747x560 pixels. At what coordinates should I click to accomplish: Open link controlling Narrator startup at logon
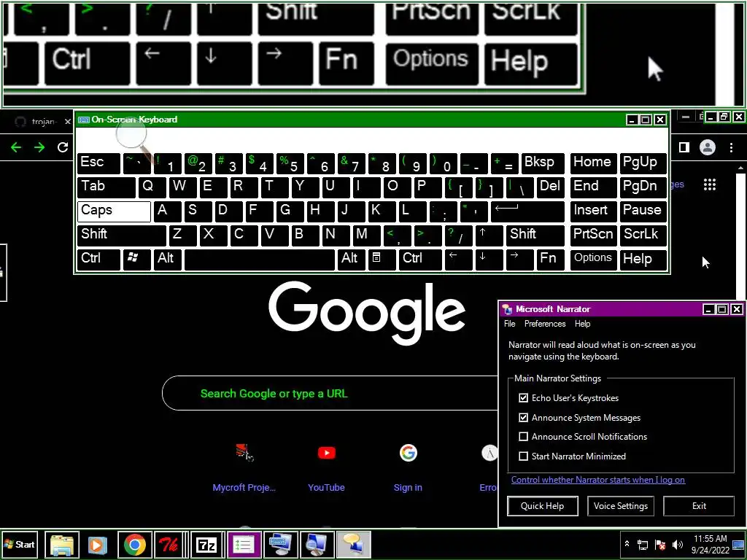598,480
